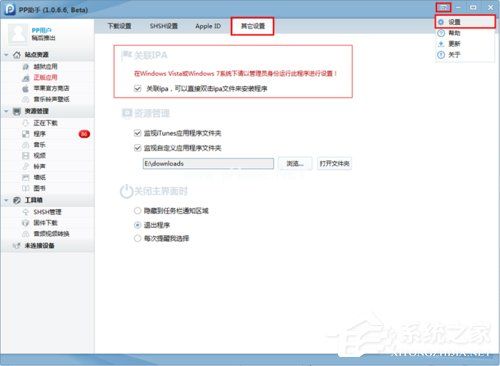This screenshot has width=500, height=366.
Task: Open the 程序 apps list
Action: 39,134
